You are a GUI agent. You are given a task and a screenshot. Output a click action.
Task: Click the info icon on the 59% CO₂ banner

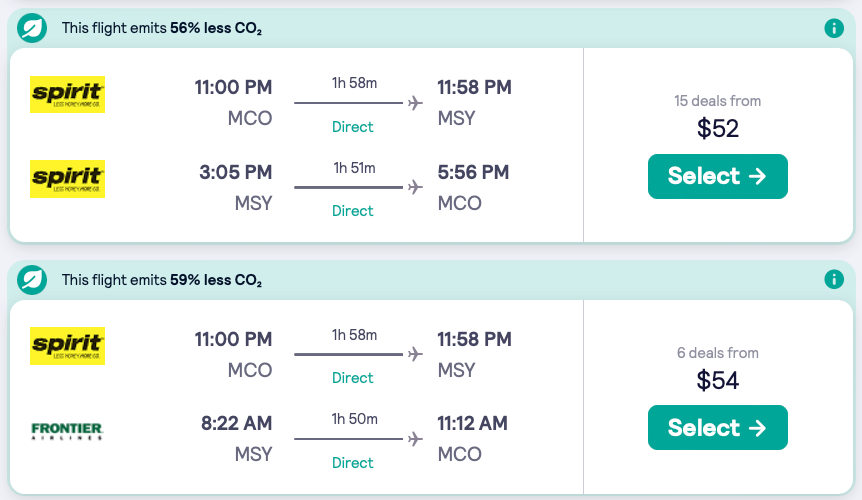click(834, 280)
